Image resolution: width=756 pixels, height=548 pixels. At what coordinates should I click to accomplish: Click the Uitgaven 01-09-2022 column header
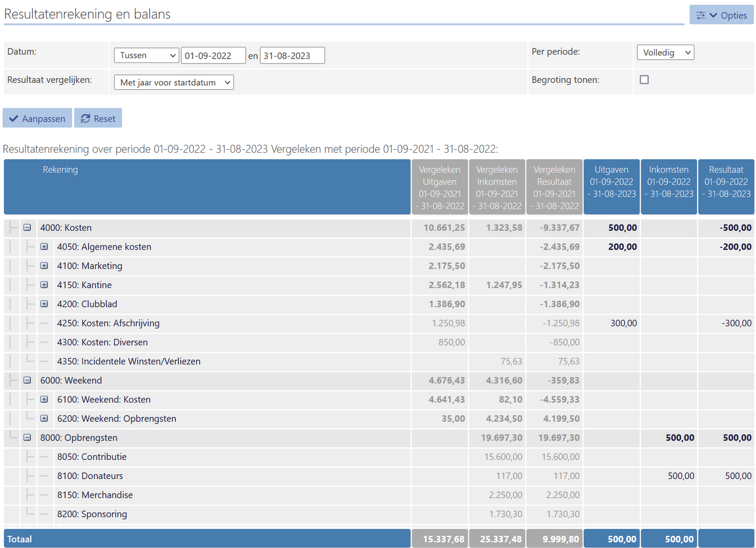(x=611, y=187)
